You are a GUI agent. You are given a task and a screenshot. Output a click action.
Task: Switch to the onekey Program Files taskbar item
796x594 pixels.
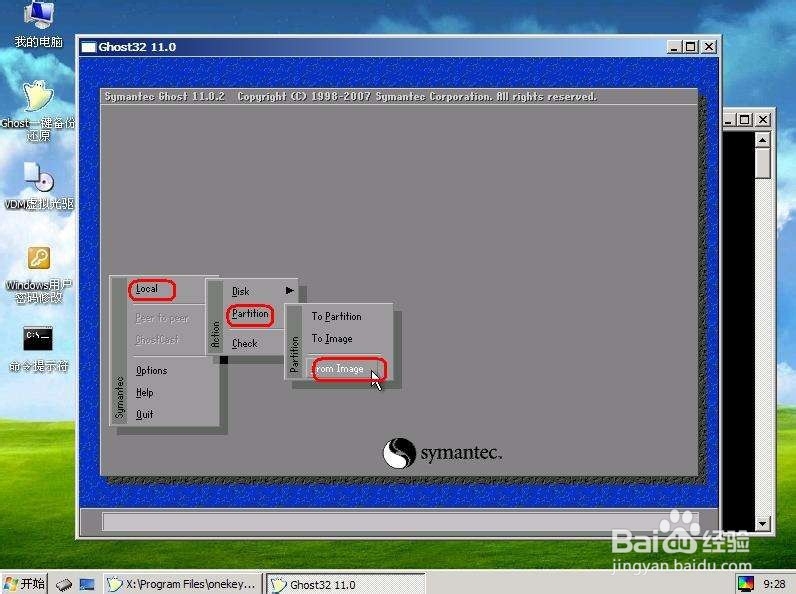183,584
